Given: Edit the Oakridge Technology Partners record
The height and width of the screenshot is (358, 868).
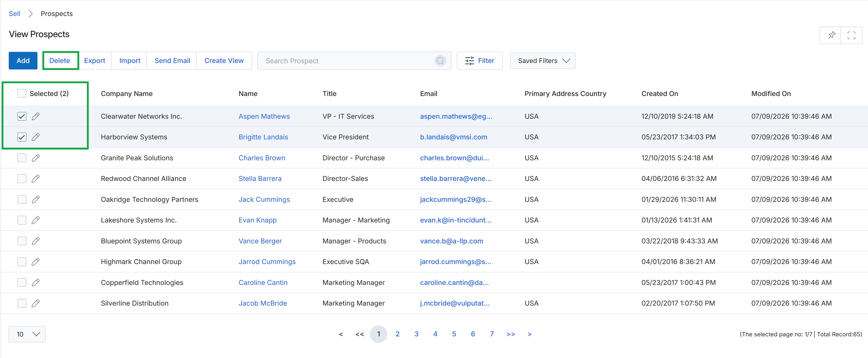Looking at the screenshot, I should (x=36, y=199).
